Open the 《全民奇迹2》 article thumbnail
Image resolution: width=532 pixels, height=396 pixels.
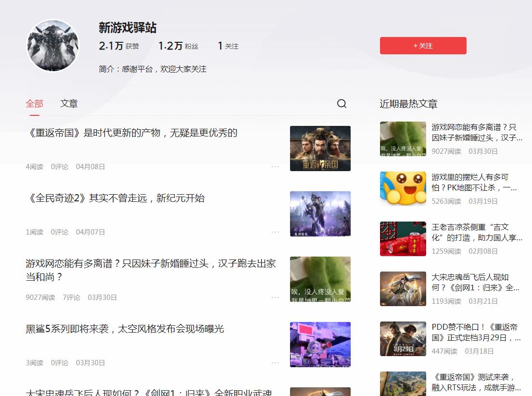(x=320, y=214)
